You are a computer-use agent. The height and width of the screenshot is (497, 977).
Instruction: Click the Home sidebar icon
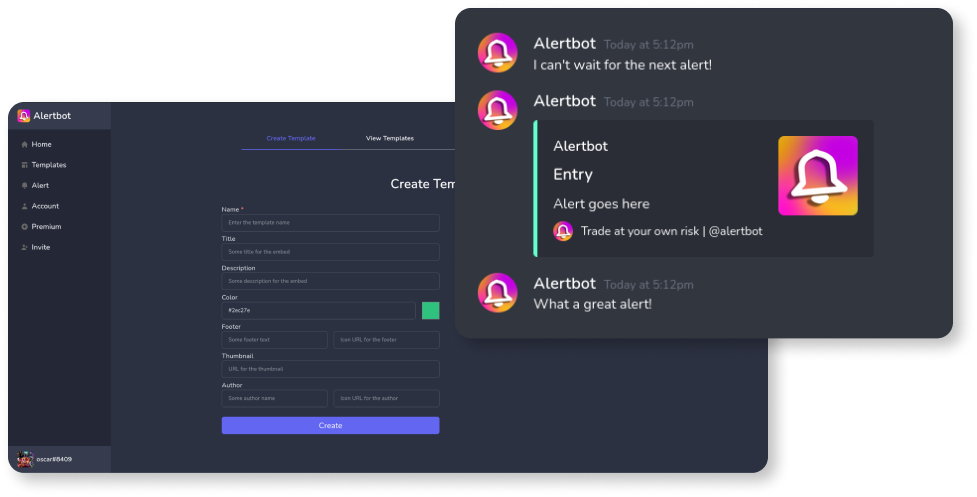[24, 144]
